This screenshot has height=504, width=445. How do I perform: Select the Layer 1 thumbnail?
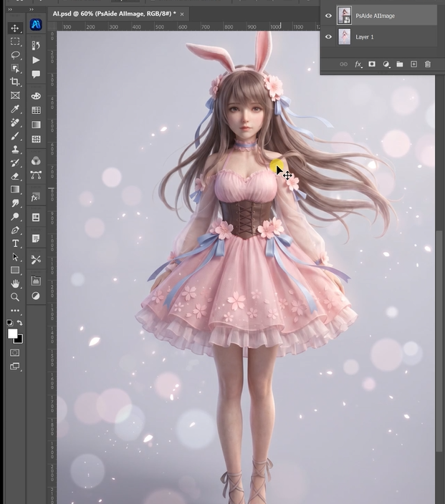[x=344, y=37]
